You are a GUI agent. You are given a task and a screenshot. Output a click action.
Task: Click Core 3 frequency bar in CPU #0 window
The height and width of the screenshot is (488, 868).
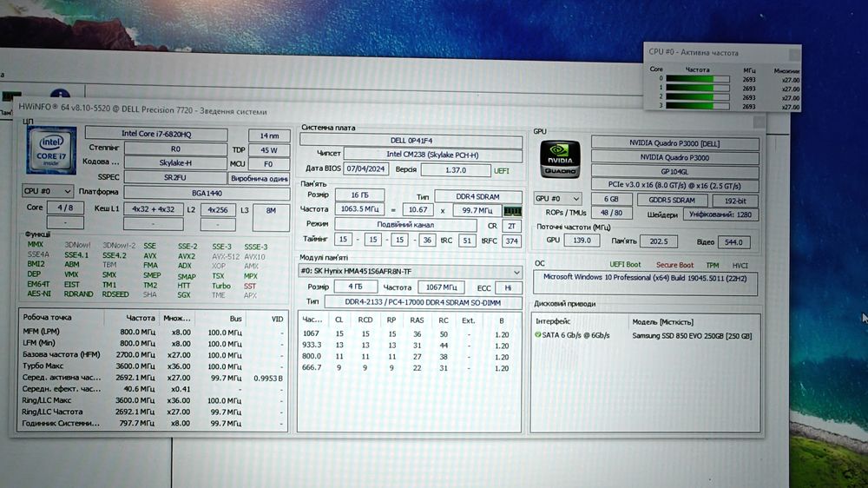[698, 105]
